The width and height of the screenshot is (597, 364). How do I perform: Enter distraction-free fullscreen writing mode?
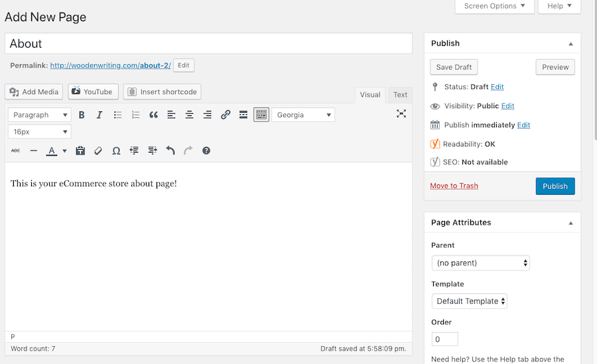[401, 114]
